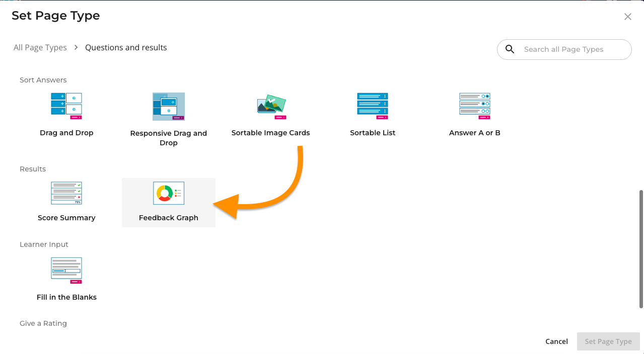Select the Score Summary icon
Image resolution: width=644 pixels, height=354 pixels.
tap(66, 193)
